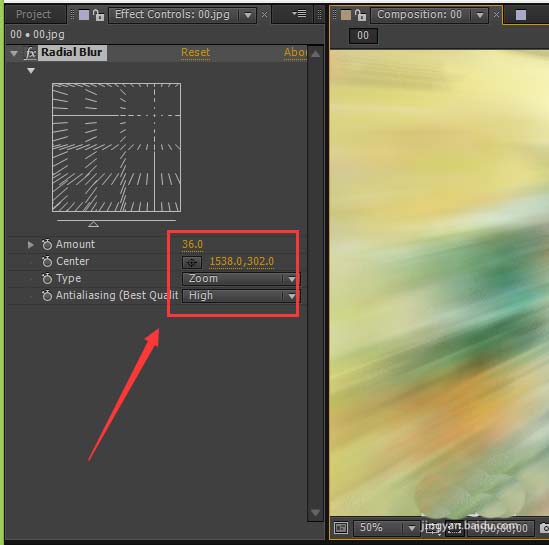Select the Radial Blur effect name
This screenshot has height=545, width=549.
coord(72,53)
